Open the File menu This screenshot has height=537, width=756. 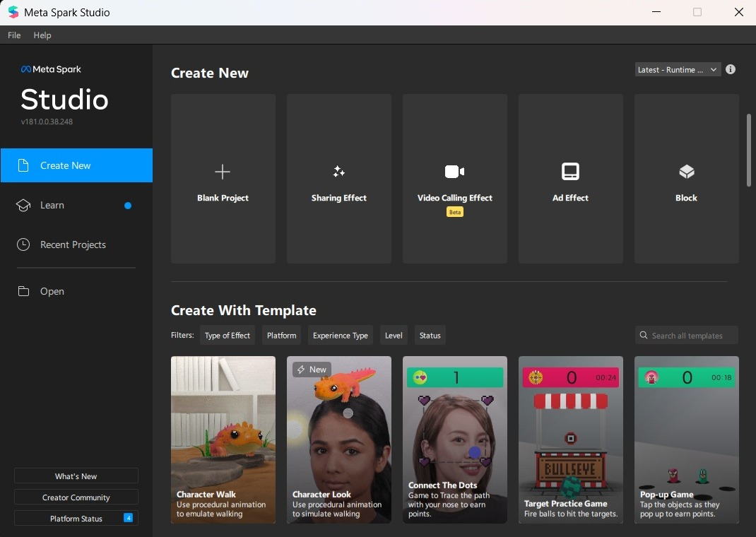click(x=14, y=35)
